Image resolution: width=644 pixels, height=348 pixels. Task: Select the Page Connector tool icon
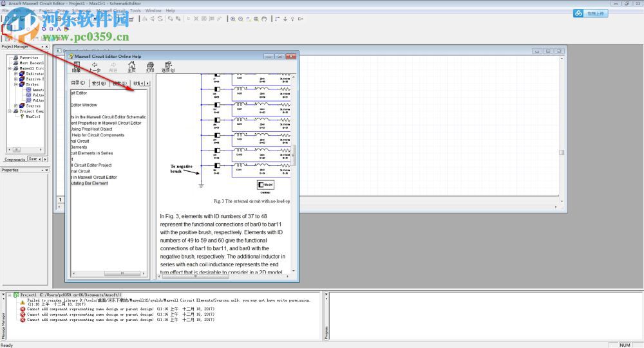point(301,19)
